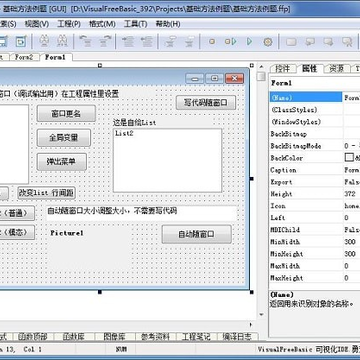Switch to the Form2 document tab
This screenshot has height=360, width=360.
tap(24, 57)
